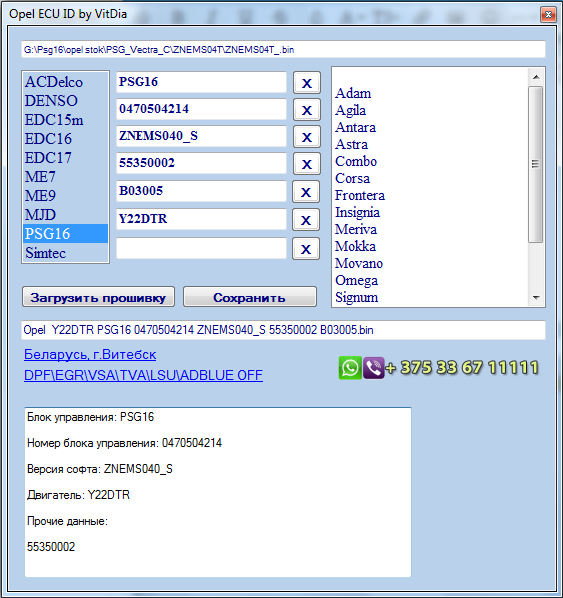563x598 pixels.
Task: Click the PSG16 text field
Action: click(201, 82)
